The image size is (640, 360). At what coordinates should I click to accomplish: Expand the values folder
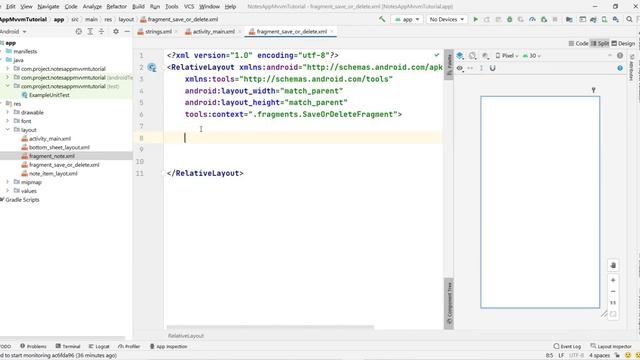pyautogui.click(x=7, y=191)
